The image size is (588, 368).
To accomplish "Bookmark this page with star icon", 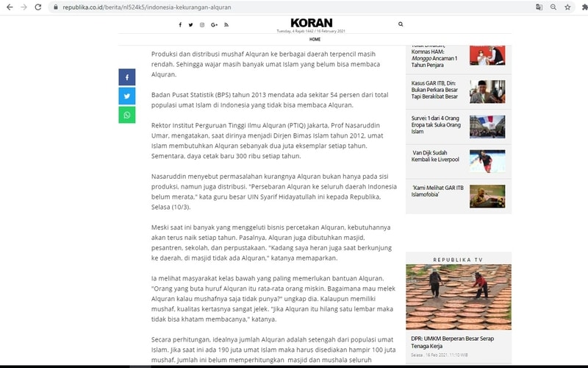I will click(x=567, y=7).
